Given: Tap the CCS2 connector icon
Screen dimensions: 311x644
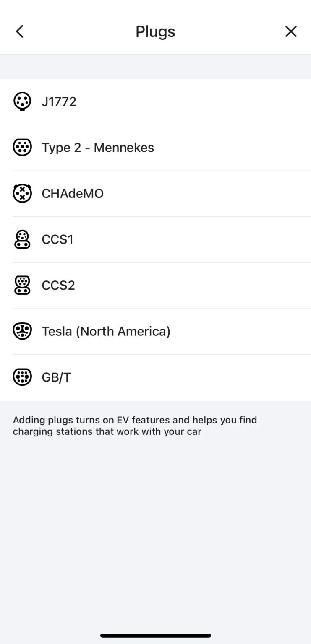Looking at the screenshot, I should click(x=22, y=285).
